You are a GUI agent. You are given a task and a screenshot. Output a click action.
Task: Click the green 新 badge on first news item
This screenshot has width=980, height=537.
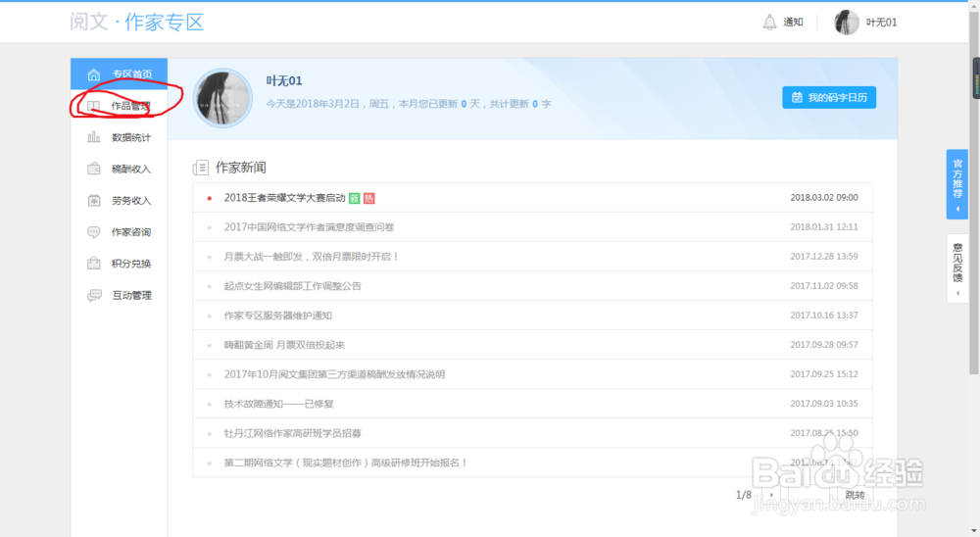point(355,198)
